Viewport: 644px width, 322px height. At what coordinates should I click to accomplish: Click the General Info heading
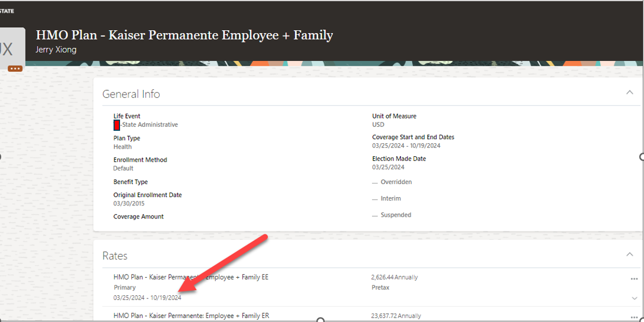coord(131,94)
